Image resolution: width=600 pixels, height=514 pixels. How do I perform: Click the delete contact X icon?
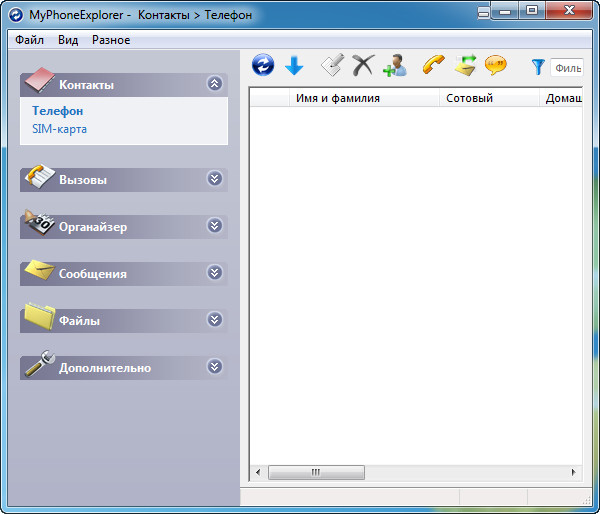click(x=362, y=66)
